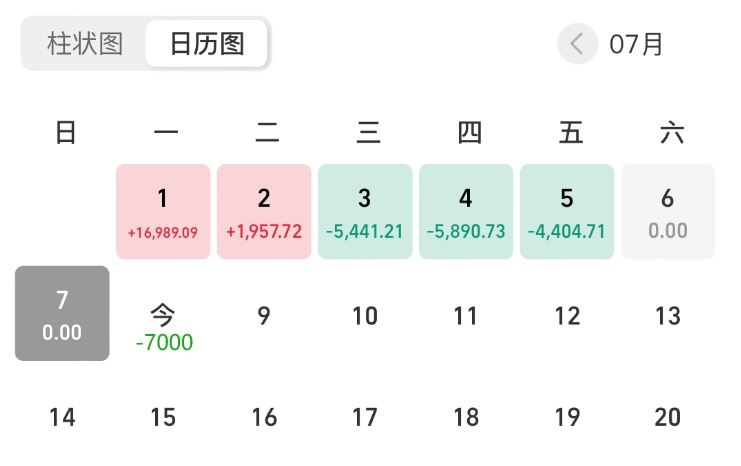This screenshot has height=466, width=741.
Task: Choose July 6 cell showing 0.00
Action: pos(668,212)
